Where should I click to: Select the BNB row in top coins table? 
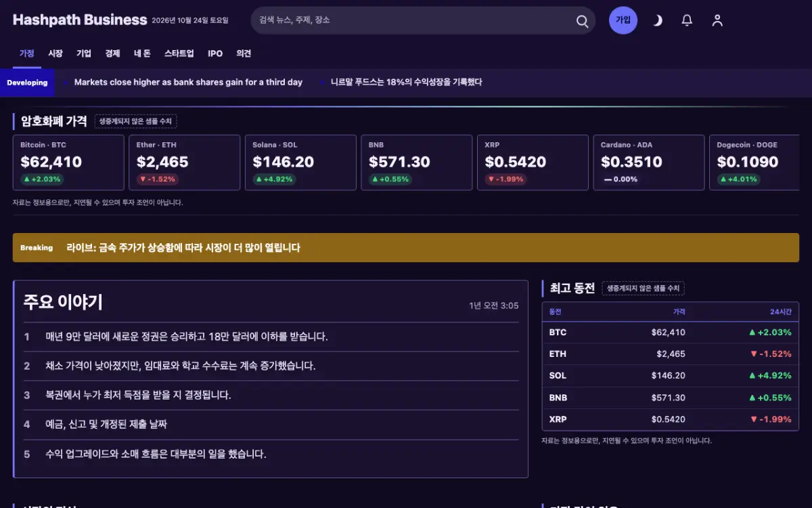pyautogui.click(x=670, y=398)
